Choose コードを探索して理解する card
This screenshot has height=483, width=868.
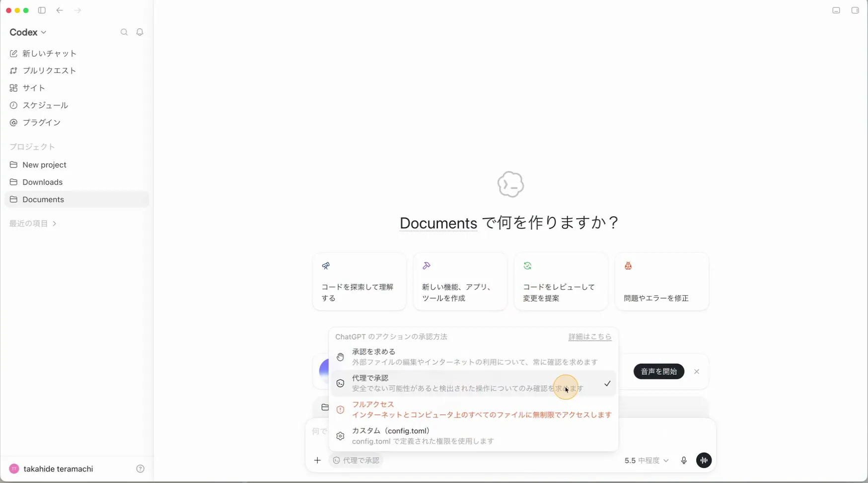pyautogui.click(x=360, y=282)
